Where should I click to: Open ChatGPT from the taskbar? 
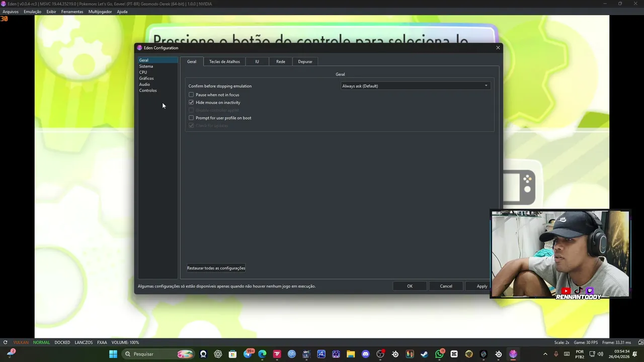coord(218,354)
